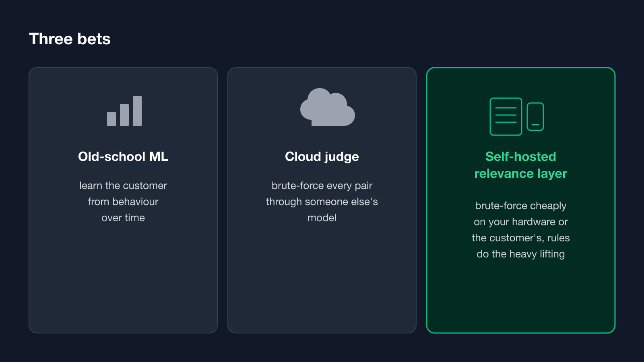Click the 'brute-force every pair' description text

[x=322, y=202]
